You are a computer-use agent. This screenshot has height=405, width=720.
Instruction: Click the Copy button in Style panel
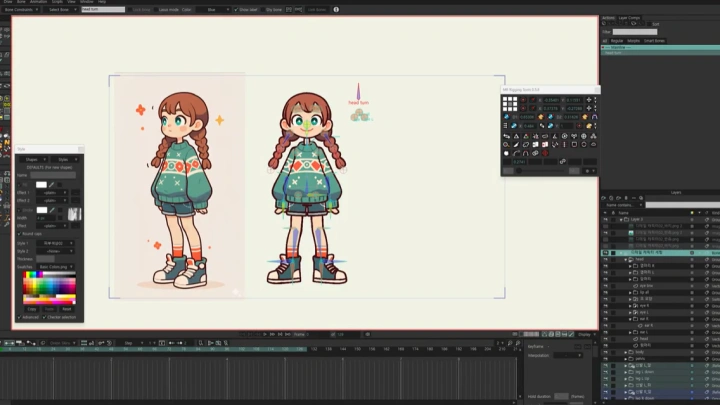coord(31,309)
